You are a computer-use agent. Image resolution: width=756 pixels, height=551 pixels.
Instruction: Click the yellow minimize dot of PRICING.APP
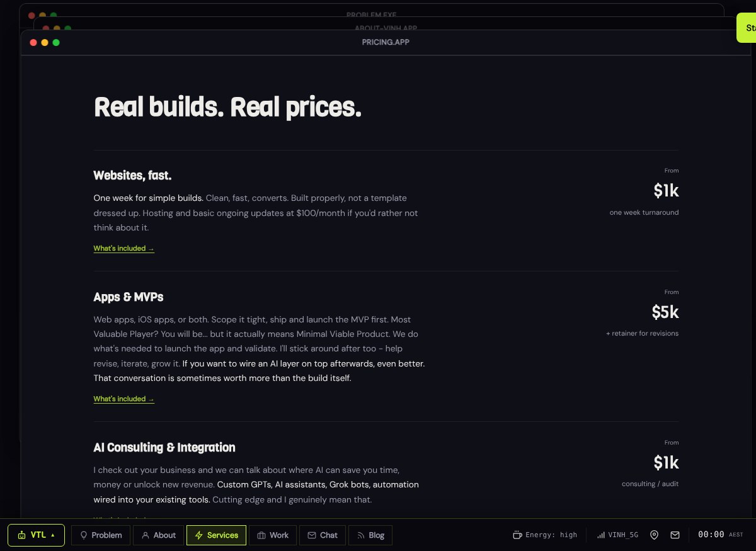[45, 42]
